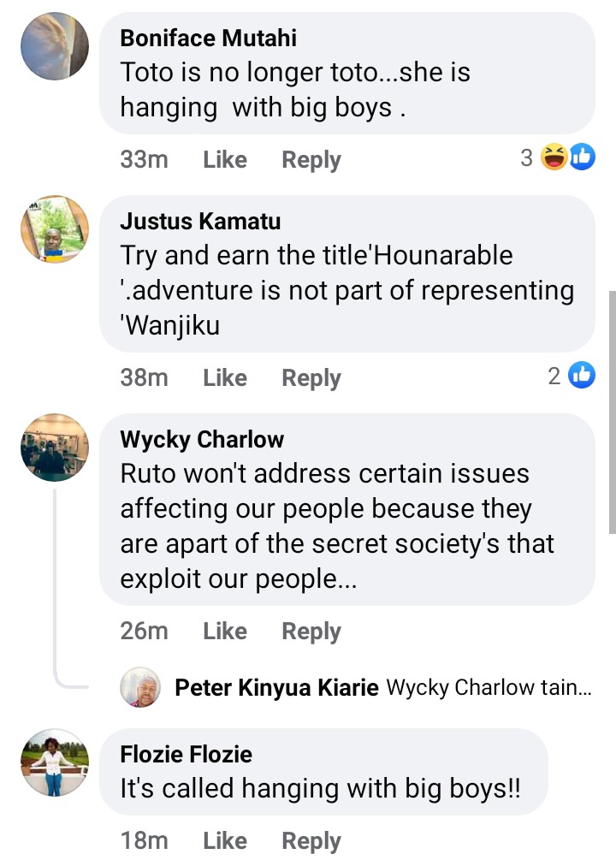This screenshot has width=616, height=866.
Task: Like Wycky Charlow's comment
Action: click(225, 631)
